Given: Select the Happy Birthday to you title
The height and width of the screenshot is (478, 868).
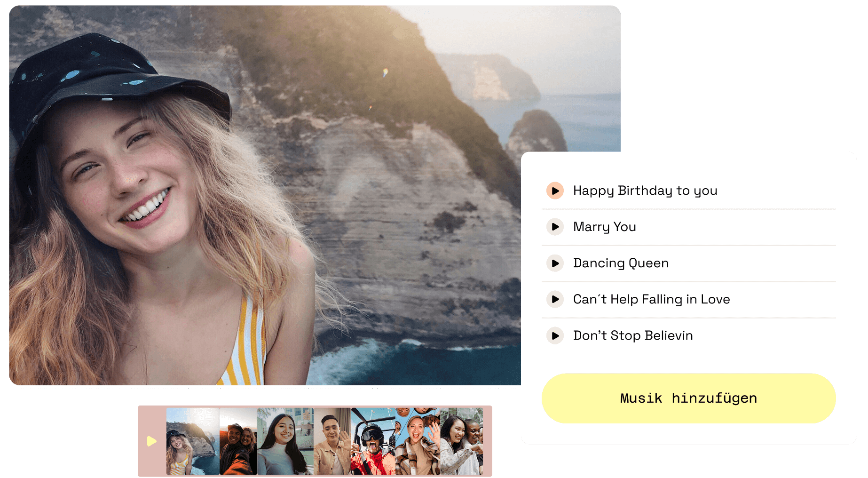Looking at the screenshot, I should coord(645,191).
